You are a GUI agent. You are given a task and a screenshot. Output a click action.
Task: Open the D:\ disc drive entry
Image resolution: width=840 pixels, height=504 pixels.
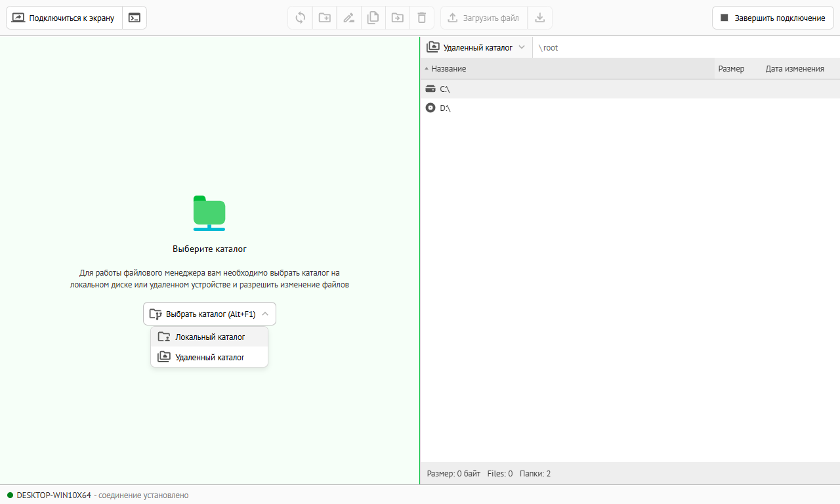(445, 108)
